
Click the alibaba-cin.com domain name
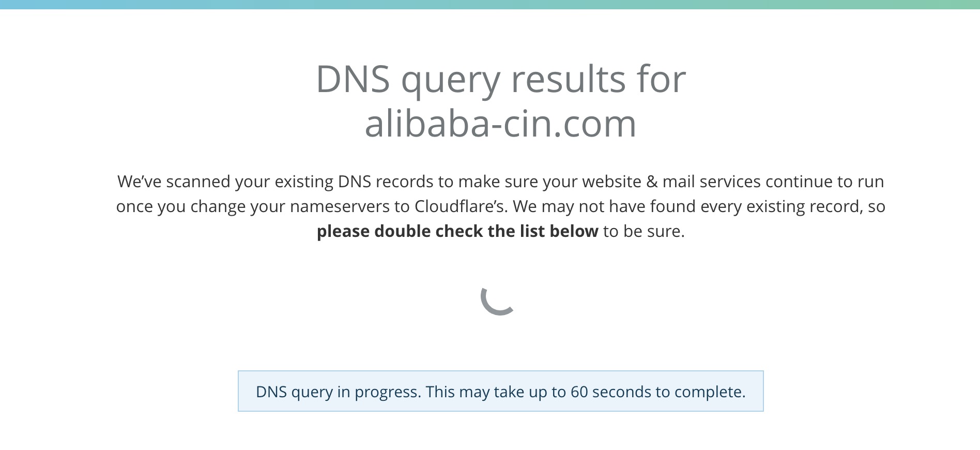click(500, 123)
